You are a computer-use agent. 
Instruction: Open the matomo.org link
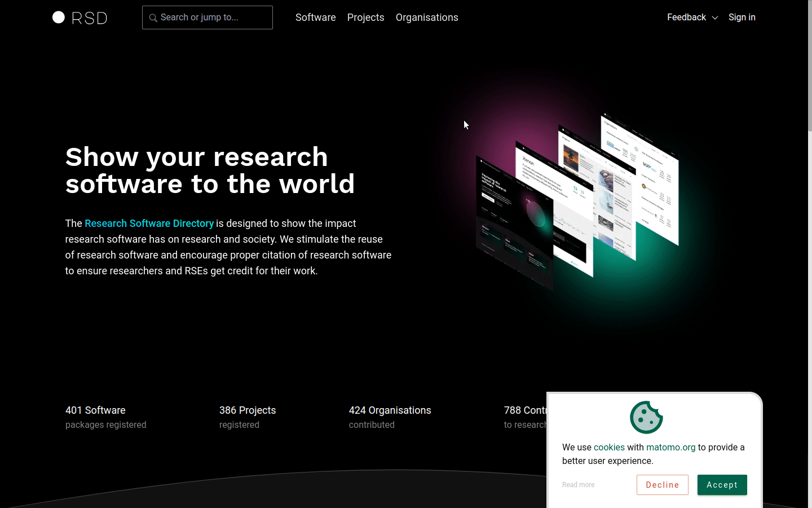tap(670, 447)
